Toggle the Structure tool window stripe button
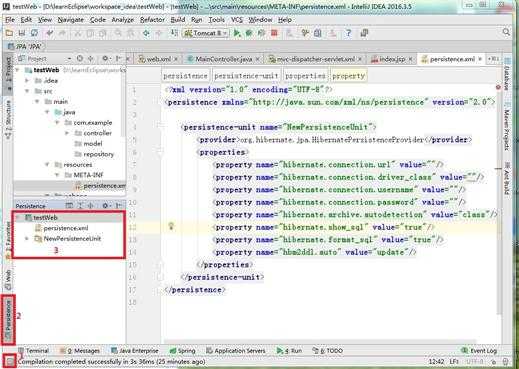 [8, 121]
